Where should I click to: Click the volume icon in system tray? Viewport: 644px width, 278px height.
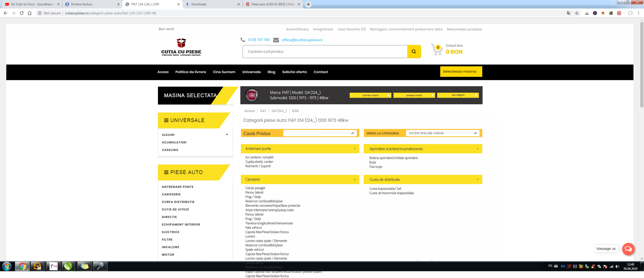point(617,266)
